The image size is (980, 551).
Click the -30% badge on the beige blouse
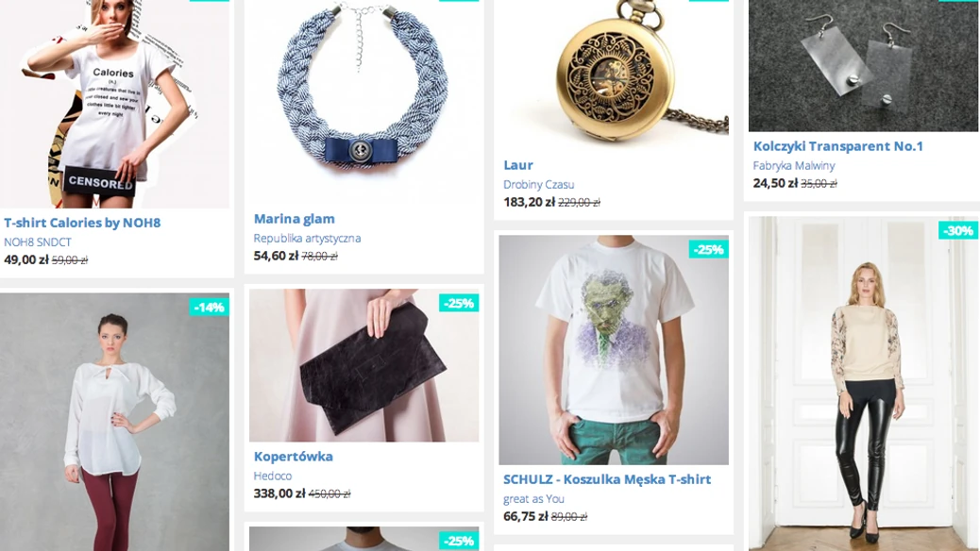point(958,230)
